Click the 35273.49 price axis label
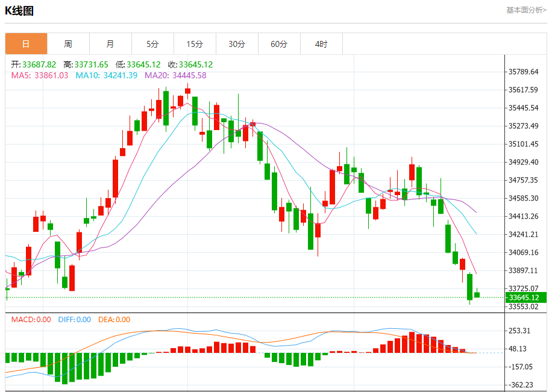 click(524, 126)
